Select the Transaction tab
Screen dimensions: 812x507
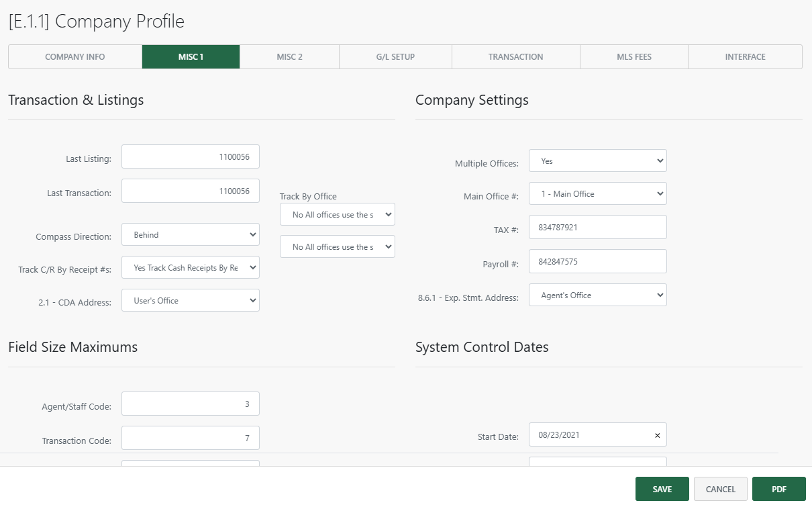point(515,57)
